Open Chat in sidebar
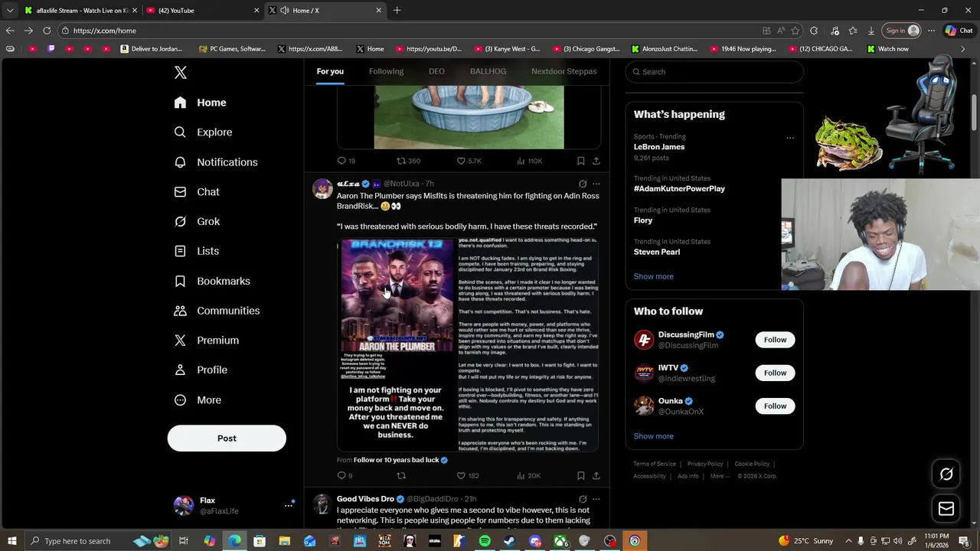 (x=197, y=192)
